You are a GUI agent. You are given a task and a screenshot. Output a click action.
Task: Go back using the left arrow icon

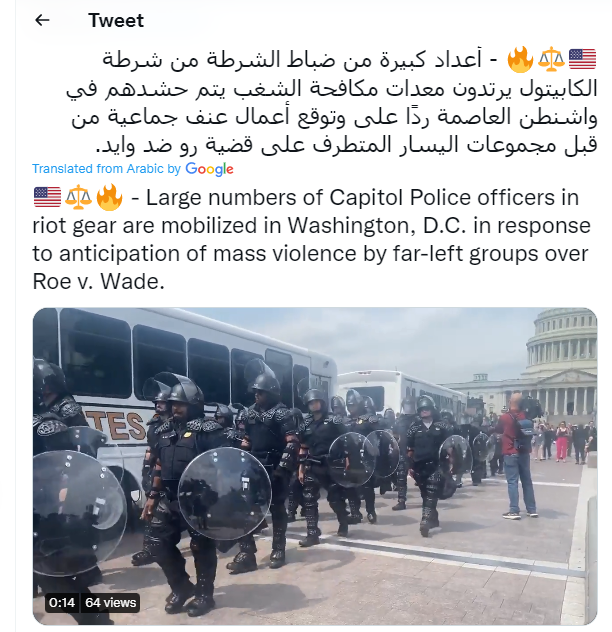pyautogui.click(x=42, y=20)
